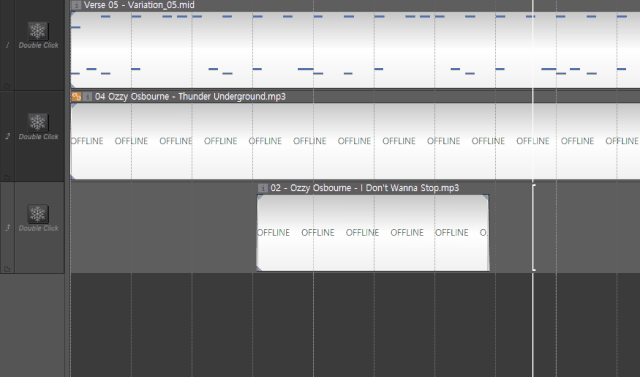This screenshot has height=377, width=640.
Task: Select track number 1
Action: click(7, 45)
